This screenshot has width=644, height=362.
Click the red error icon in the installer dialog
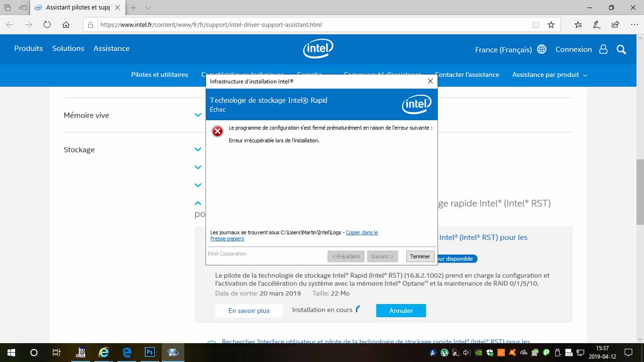(217, 131)
